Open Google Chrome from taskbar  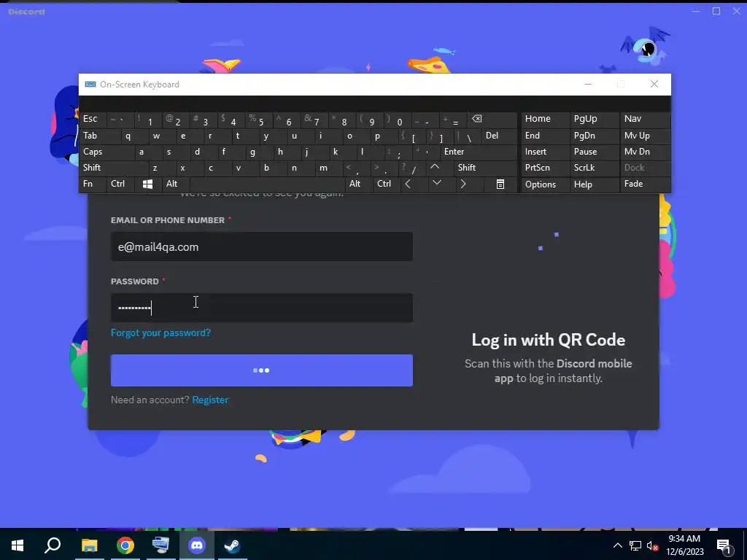(125, 545)
